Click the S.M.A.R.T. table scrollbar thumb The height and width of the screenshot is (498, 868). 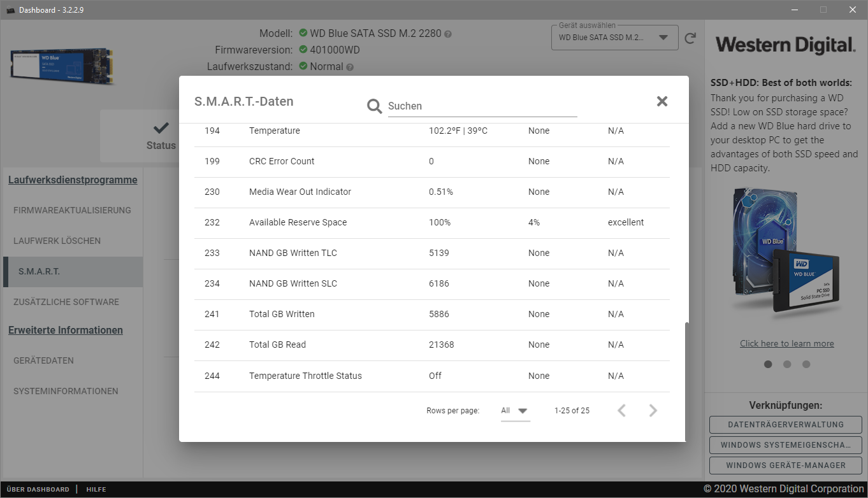[x=687, y=381]
